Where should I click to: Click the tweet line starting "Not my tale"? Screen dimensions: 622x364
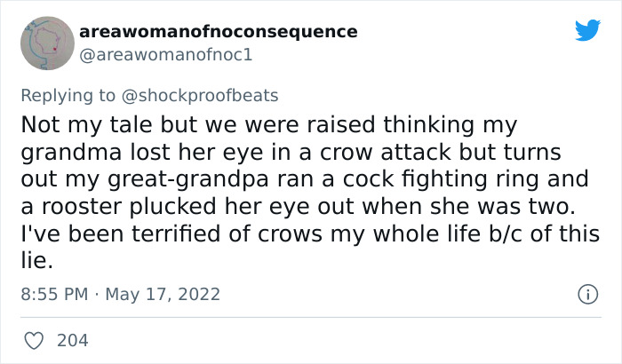point(267,123)
